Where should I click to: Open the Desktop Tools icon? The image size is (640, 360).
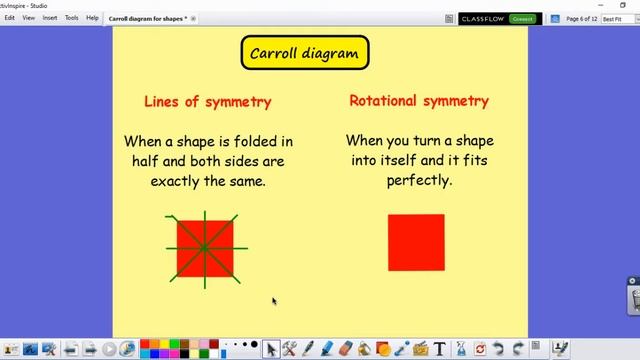49,349
